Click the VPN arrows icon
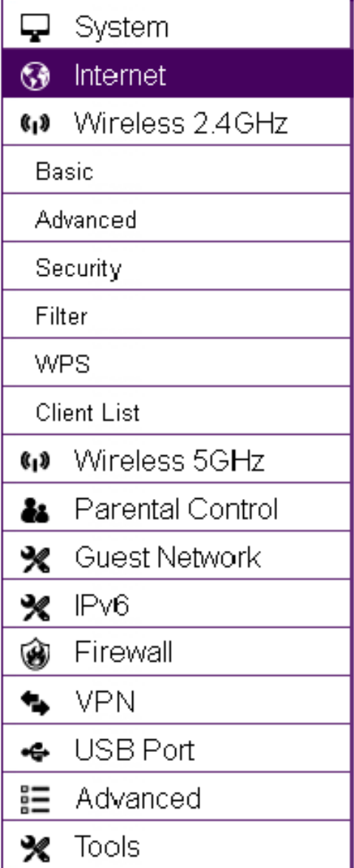 click(x=35, y=703)
